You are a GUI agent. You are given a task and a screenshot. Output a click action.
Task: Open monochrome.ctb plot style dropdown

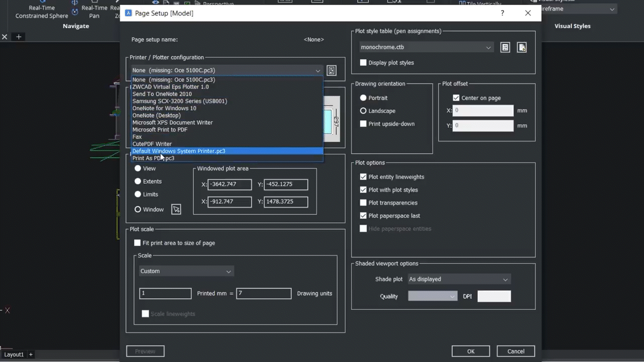pos(427,47)
